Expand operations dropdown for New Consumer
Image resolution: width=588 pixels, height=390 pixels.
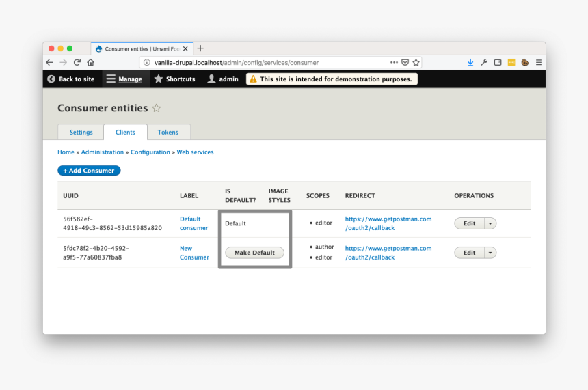tap(490, 253)
